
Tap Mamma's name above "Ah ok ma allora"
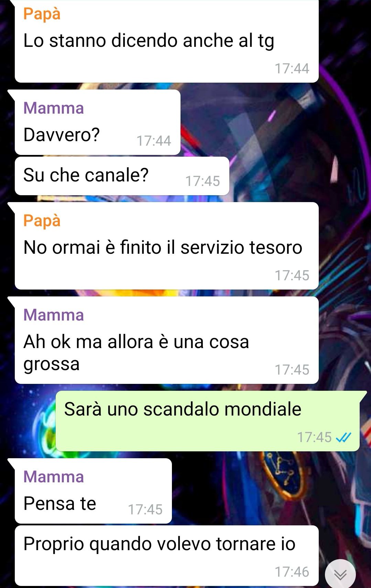[54, 315]
